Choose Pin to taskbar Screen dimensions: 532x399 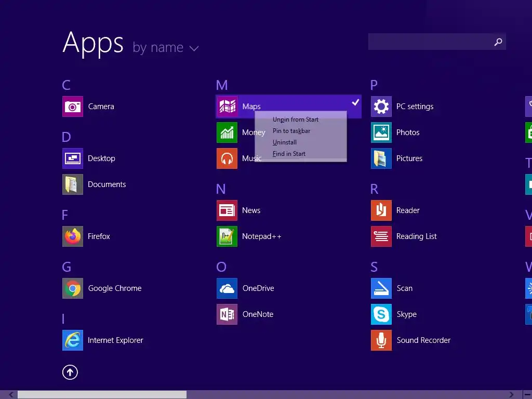coord(291,131)
